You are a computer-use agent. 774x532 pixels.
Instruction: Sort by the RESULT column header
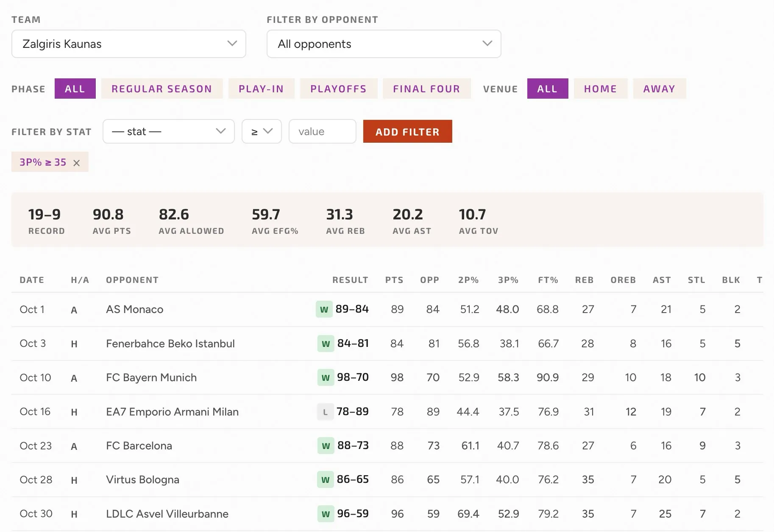(350, 280)
